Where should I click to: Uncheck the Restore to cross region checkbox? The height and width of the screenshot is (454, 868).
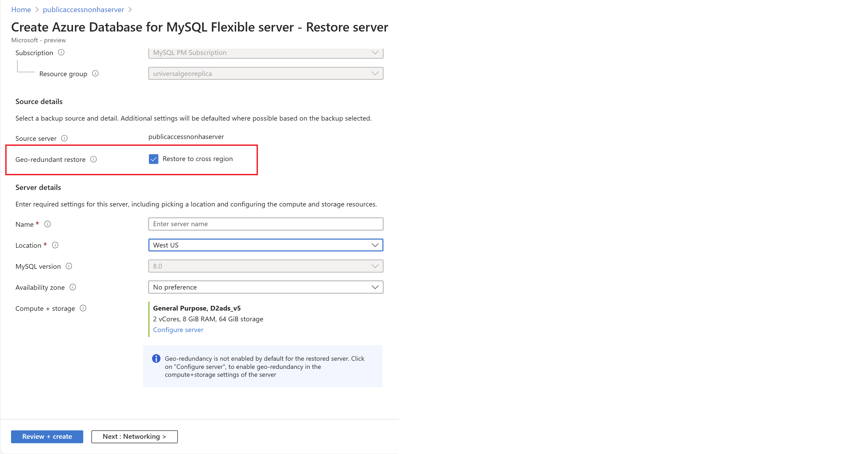(154, 159)
